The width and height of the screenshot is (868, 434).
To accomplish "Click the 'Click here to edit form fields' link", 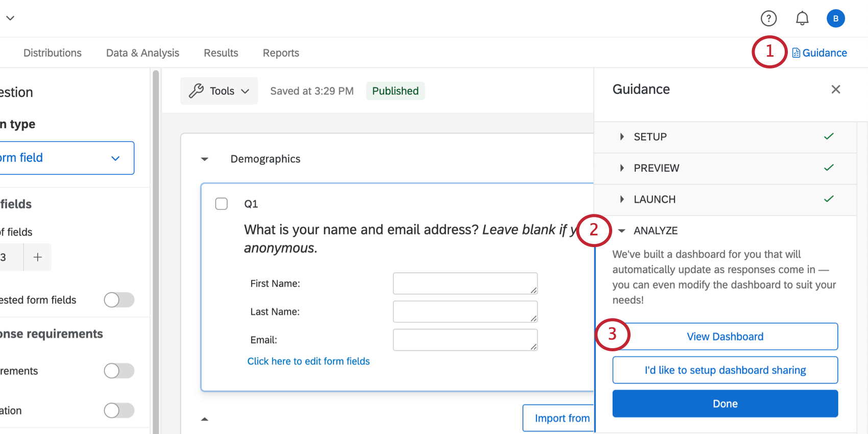I will point(308,361).
